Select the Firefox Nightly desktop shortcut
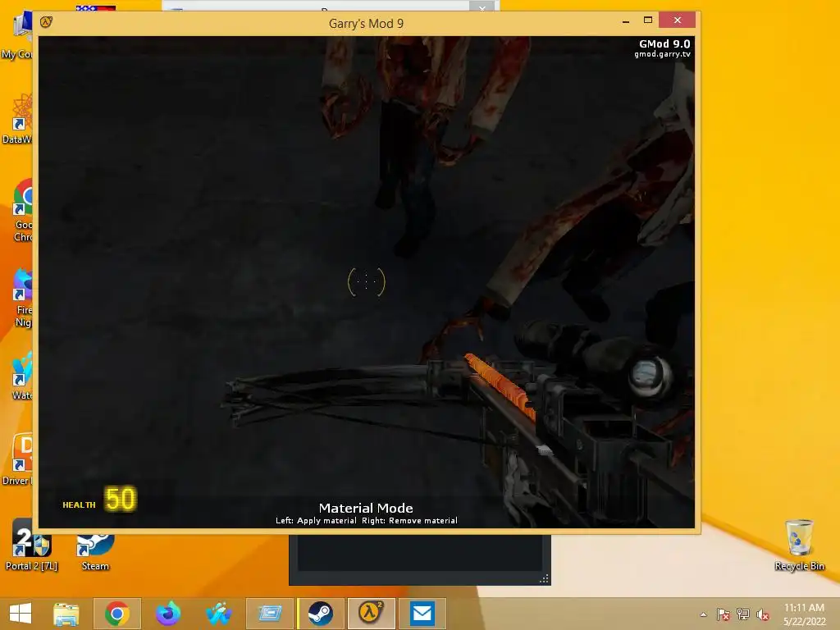The width and height of the screenshot is (840, 630). point(21,297)
